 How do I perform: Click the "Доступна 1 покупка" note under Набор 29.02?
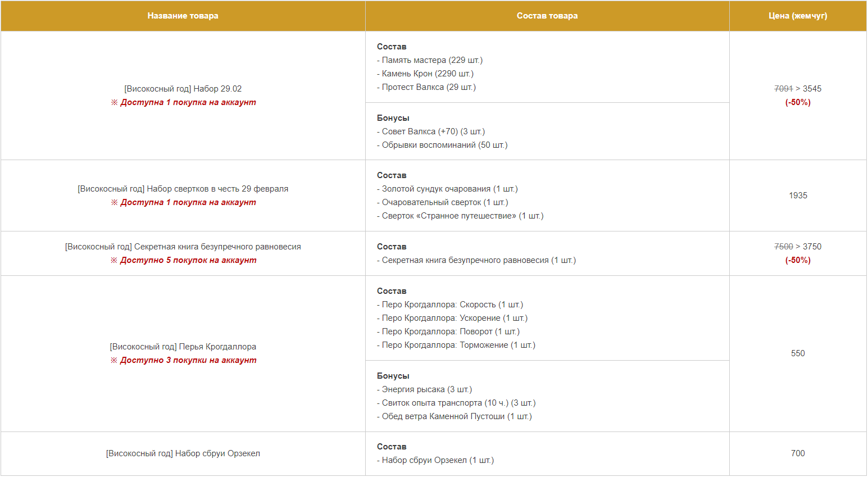183,102
